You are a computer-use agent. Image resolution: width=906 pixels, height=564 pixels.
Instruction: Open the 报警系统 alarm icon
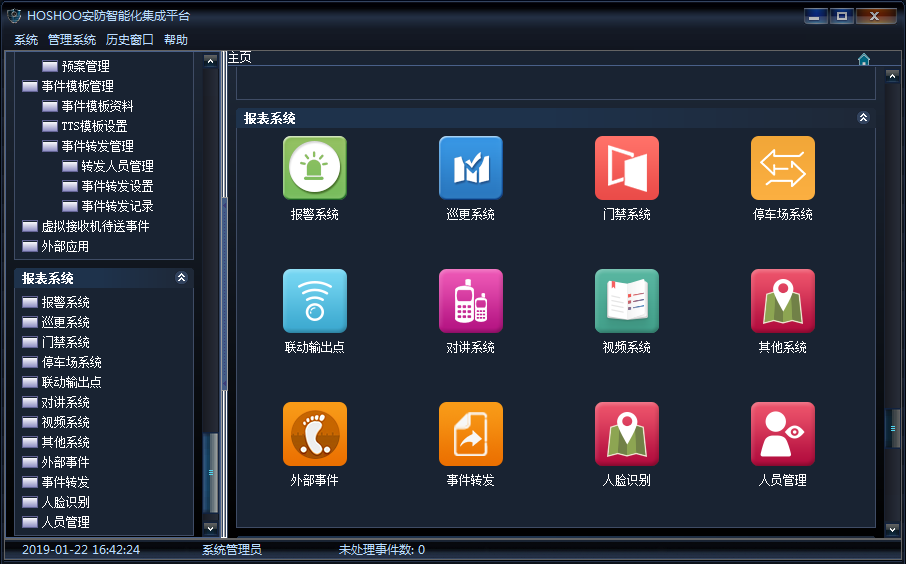[x=314, y=168]
